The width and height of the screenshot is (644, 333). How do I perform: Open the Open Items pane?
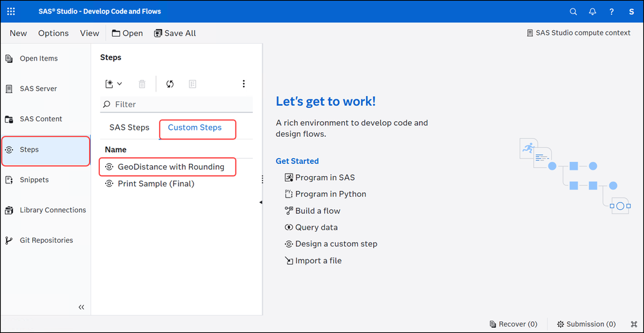tap(45, 58)
